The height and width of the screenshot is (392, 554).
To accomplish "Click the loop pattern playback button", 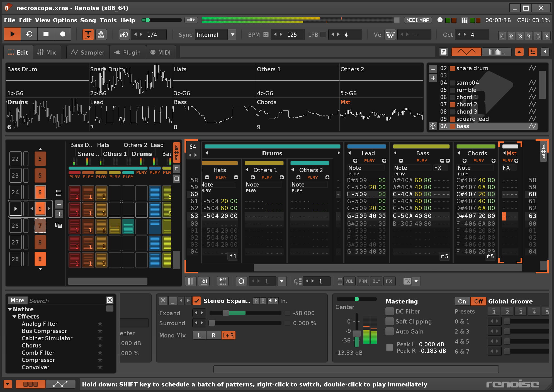I will click(29, 34).
